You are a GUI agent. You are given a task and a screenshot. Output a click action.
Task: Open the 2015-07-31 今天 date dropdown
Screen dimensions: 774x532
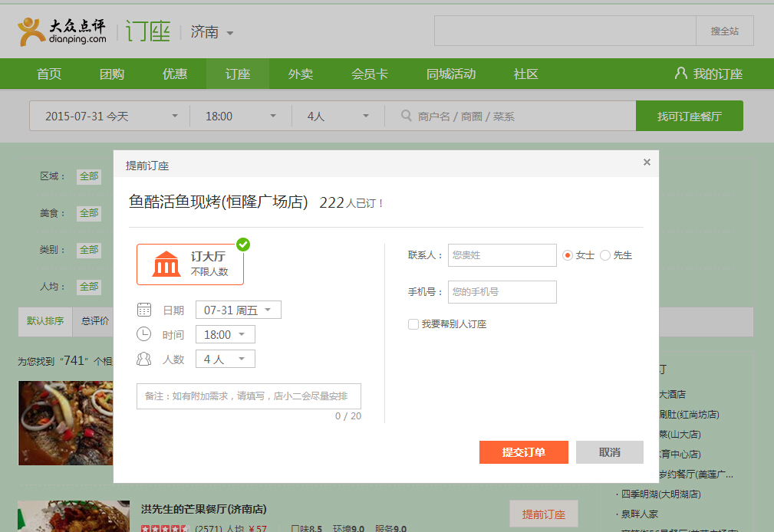(110, 116)
